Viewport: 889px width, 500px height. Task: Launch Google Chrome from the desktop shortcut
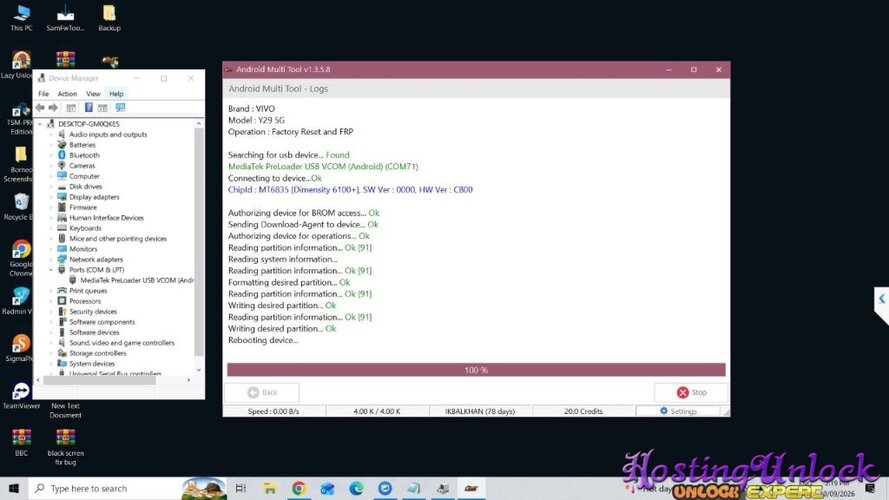tap(20, 258)
